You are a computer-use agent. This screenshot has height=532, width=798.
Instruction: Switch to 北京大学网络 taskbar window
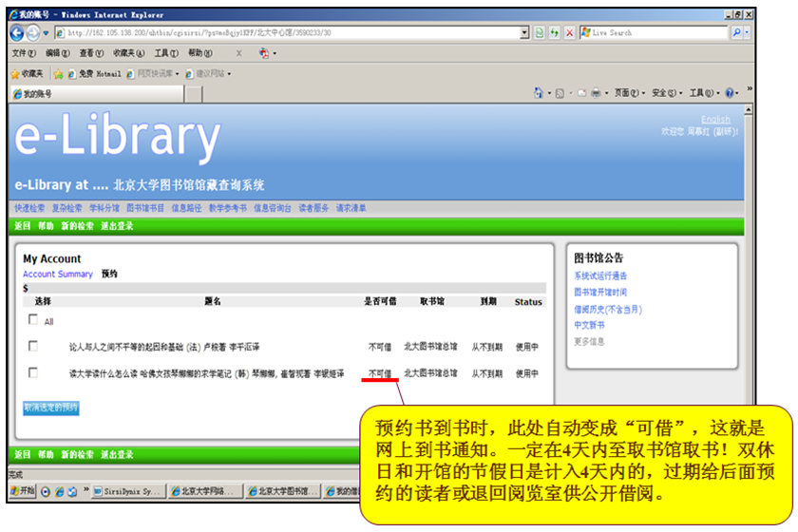[x=205, y=491]
